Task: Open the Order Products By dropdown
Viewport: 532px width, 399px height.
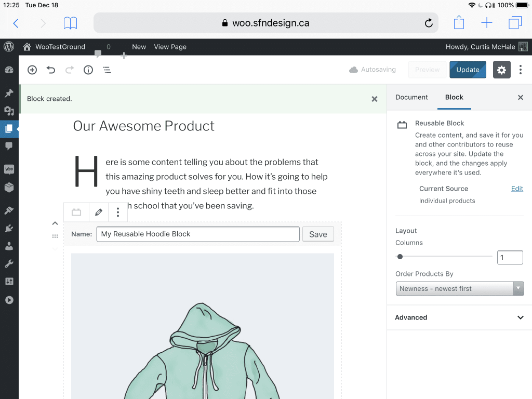Action: 459,288
